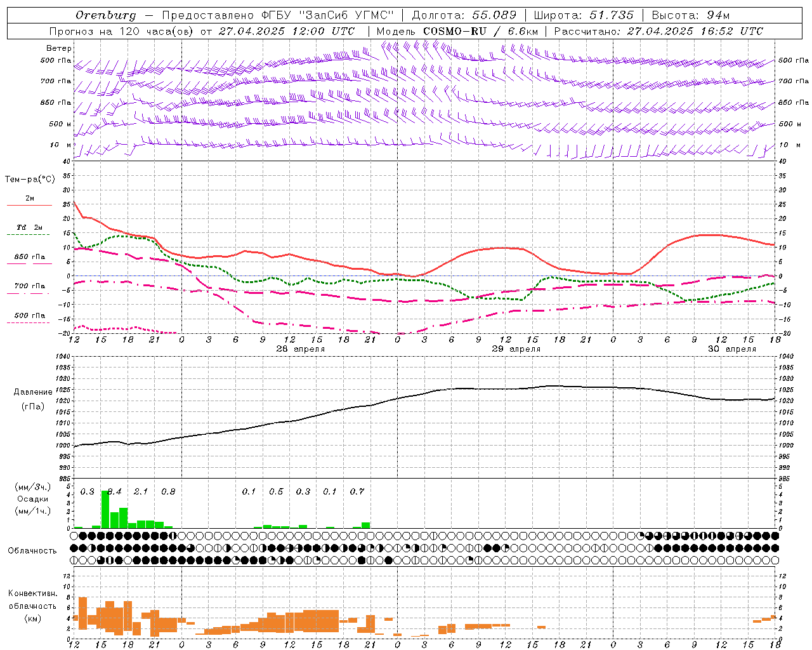Viewport: 812px width, 650px height.
Task: Click the '(мм/3ч.)' precipitation unit label
Action: (33, 487)
